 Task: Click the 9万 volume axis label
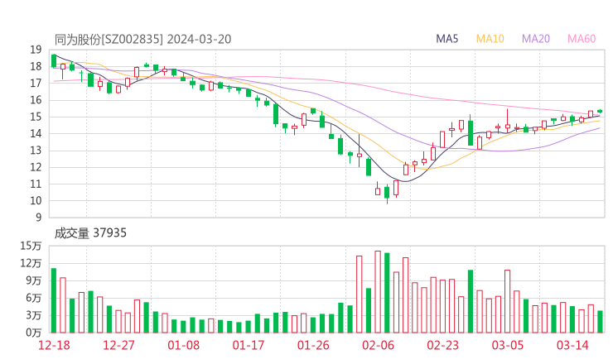coord(34,280)
